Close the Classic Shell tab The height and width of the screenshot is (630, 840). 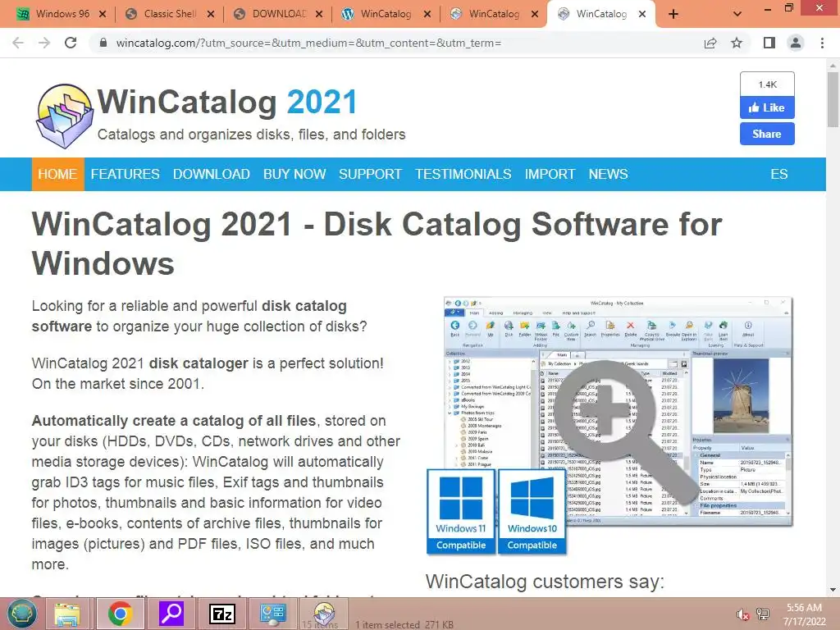click(x=211, y=14)
